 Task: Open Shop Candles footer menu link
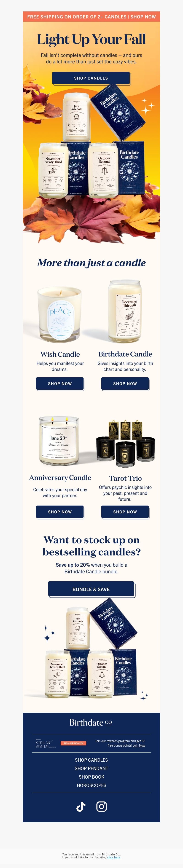pyautogui.click(x=91, y=760)
